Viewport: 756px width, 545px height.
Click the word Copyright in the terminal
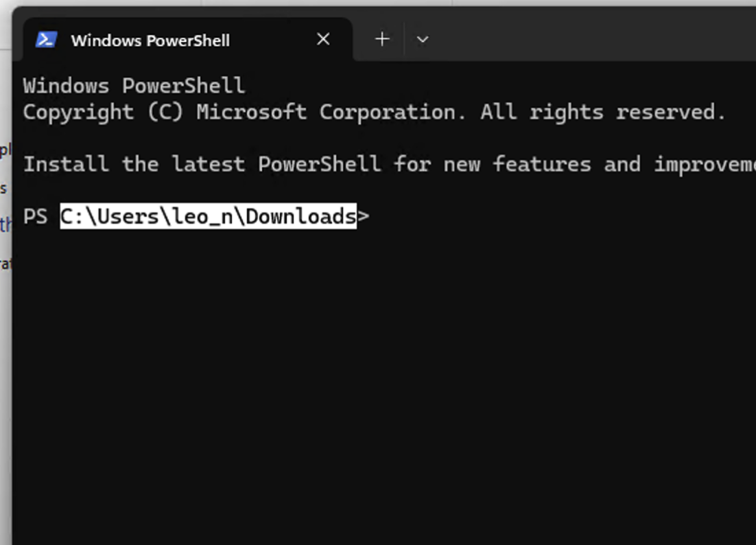pyautogui.click(x=78, y=113)
